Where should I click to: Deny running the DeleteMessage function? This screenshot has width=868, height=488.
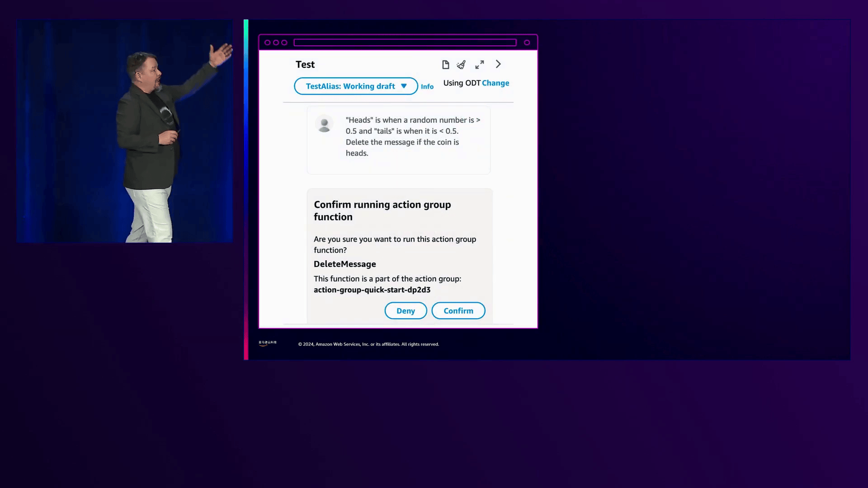(406, 310)
